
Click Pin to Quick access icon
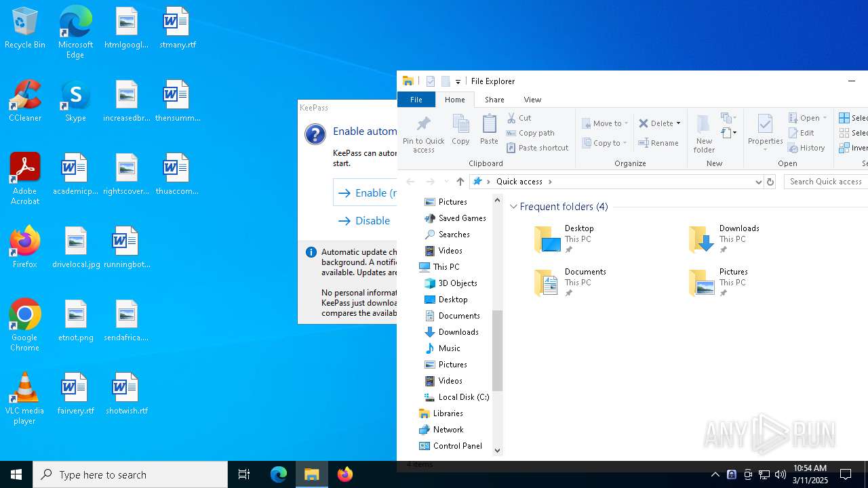[x=423, y=134]
